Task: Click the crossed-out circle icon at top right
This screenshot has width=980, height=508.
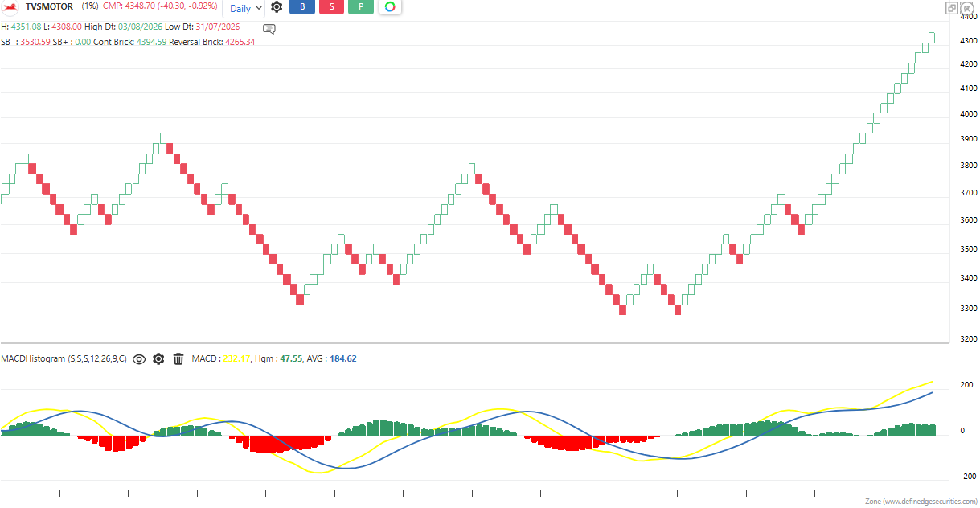Action: [966, 7]
